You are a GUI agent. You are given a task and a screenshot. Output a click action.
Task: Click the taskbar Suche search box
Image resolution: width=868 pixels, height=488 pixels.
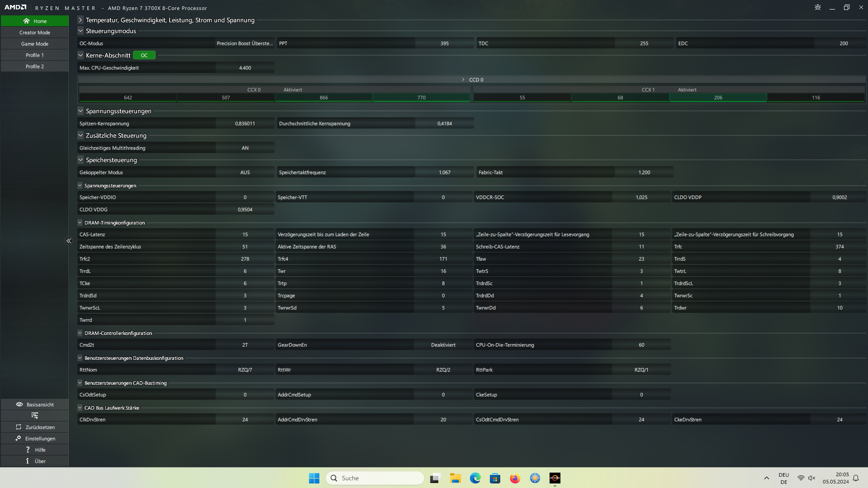[375, 478]
